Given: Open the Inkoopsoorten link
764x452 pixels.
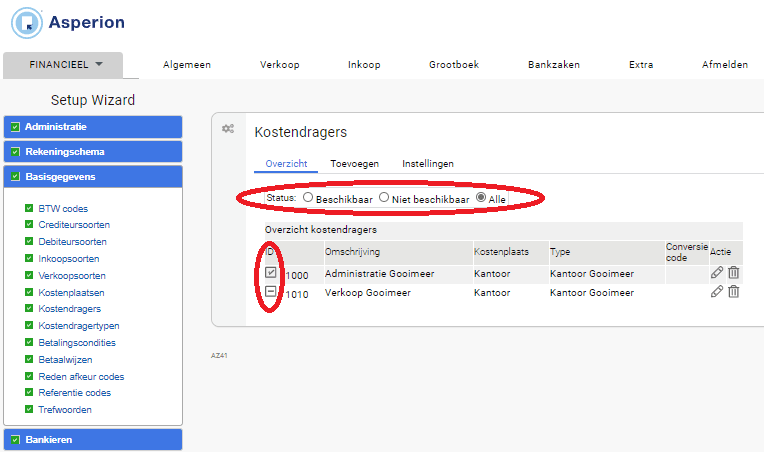Looking at the screenshot, I should click(x=69, y=259).
